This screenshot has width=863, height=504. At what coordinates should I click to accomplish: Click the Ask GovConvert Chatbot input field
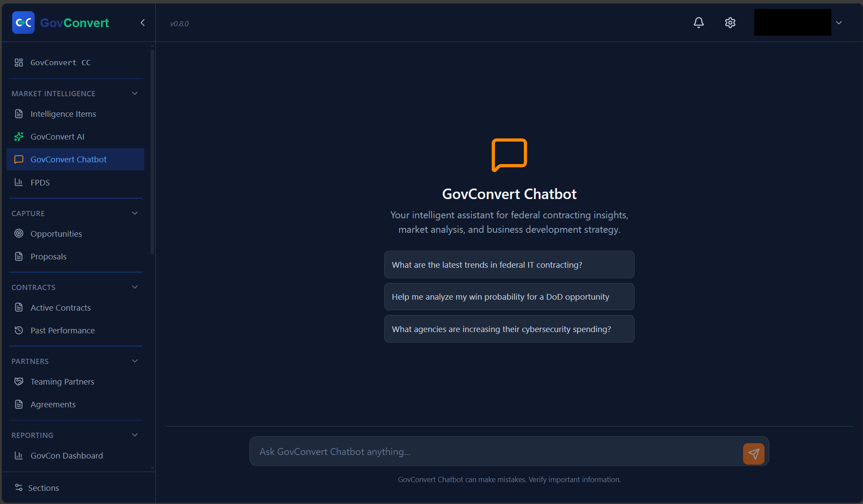pos(495,451)
